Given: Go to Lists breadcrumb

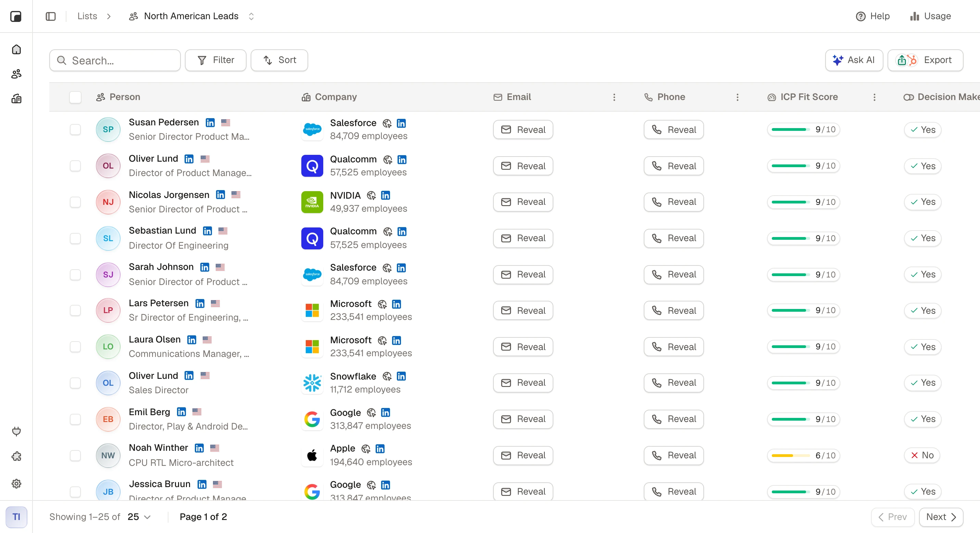Looking at the screenshot, I should (x=87, y=16).
